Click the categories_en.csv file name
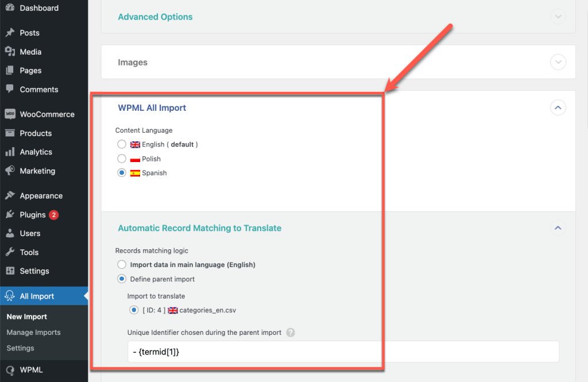 (x=208, y=310)
